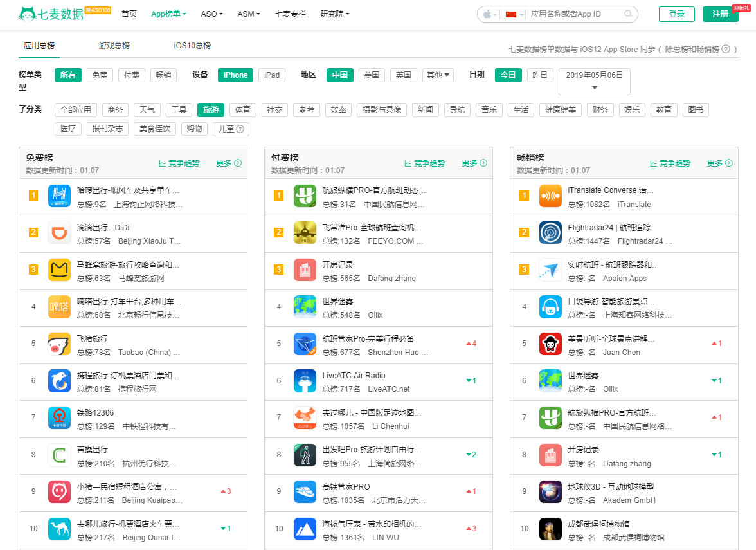Select the 应用总榜 tab
This screenshot has height=550, width=756.
point(39,45)
